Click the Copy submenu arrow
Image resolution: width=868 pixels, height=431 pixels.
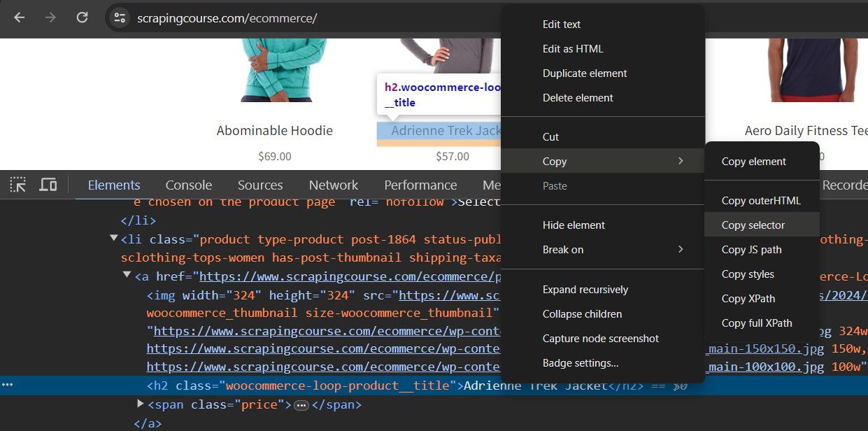click(x=681, y=162)
